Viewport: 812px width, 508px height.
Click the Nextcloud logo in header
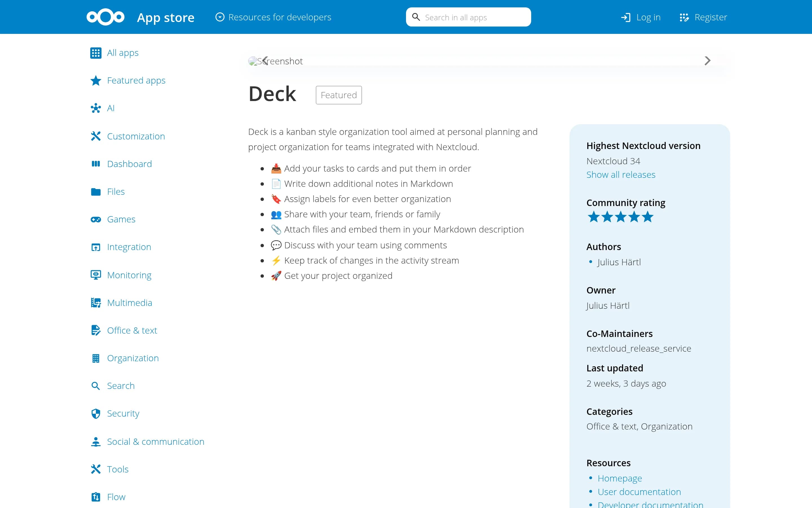coord(105,17)
